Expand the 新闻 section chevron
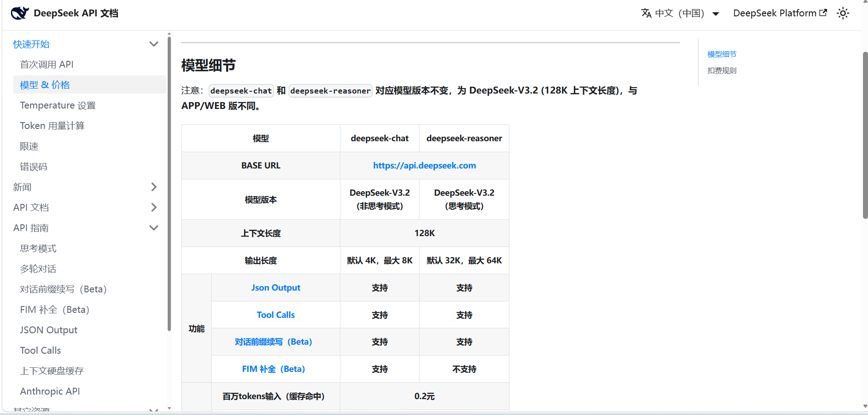The width and height of the screenshot is (868, 415). (x=154, y=187)
